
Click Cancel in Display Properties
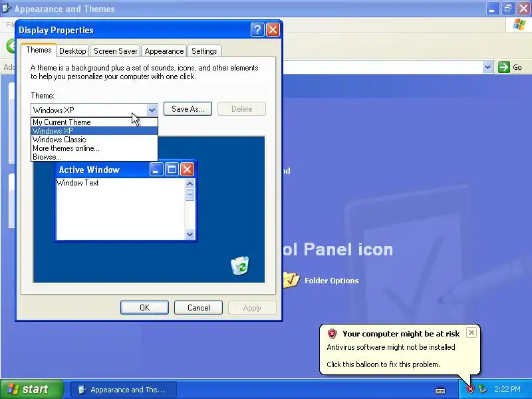pos(198,308)
